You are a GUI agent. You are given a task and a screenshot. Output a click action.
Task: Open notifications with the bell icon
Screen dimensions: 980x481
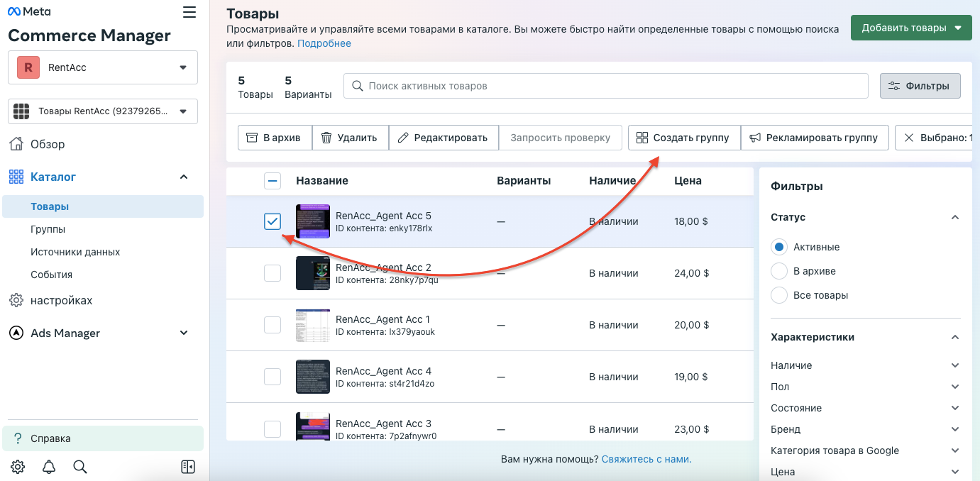click(x=49, y=467)
